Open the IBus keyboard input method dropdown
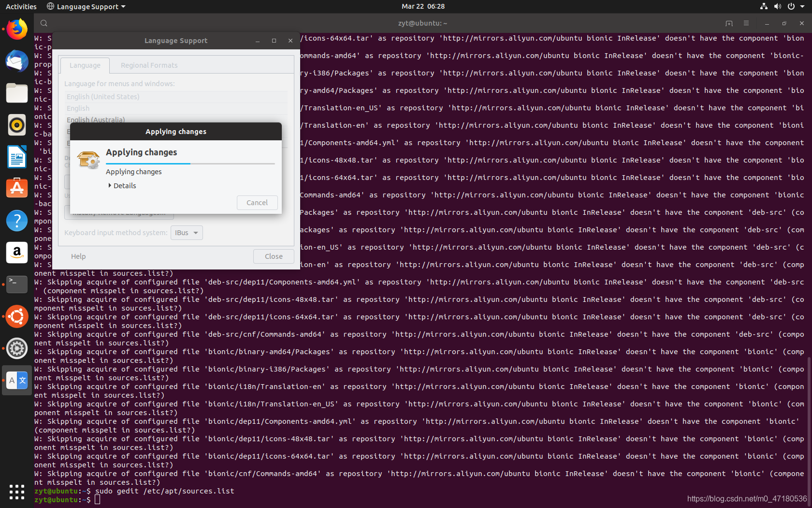The height and width of the screenshot is (508, 812). 187,233
